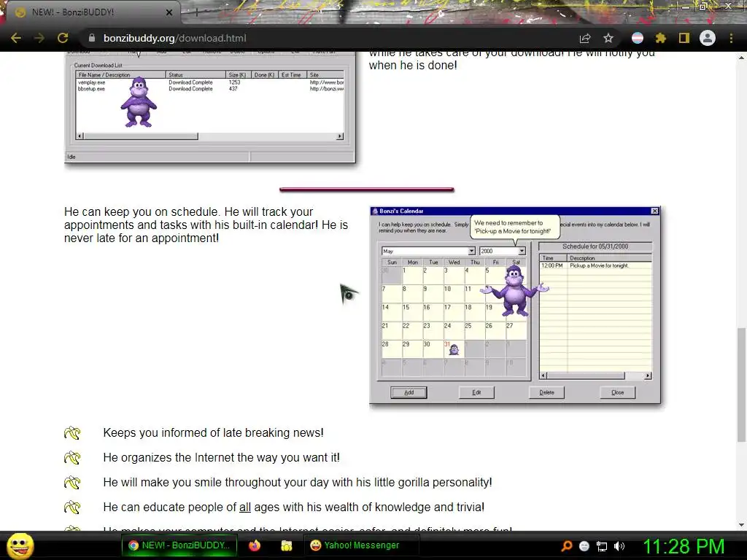Screen dimensions: 747x560
Task: Share this page via the share icon
Action: point(585,38)
